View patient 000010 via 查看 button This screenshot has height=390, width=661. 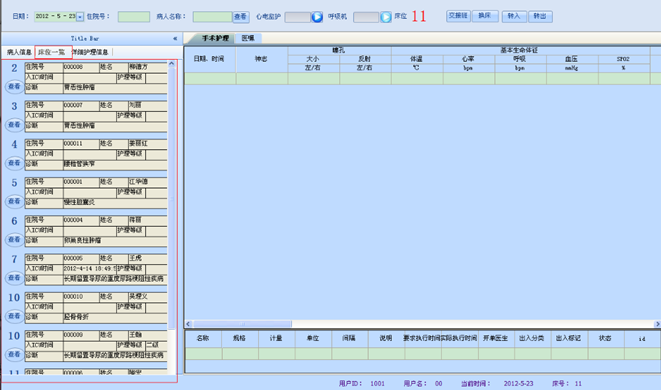coord(14,316)
